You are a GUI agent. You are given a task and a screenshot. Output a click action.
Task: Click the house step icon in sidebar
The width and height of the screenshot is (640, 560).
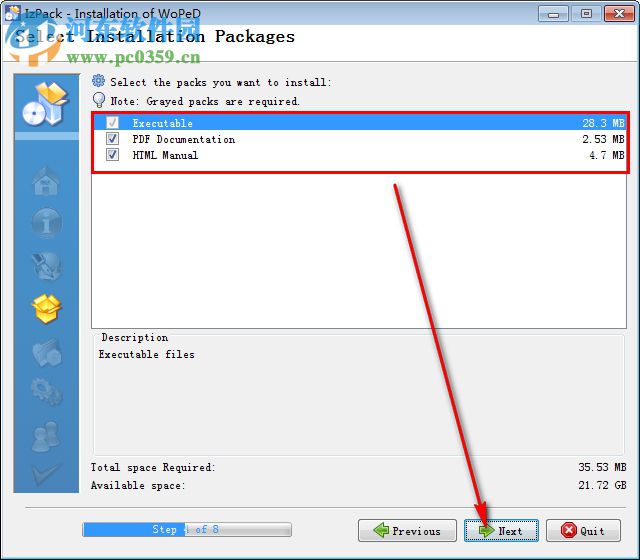46,182
